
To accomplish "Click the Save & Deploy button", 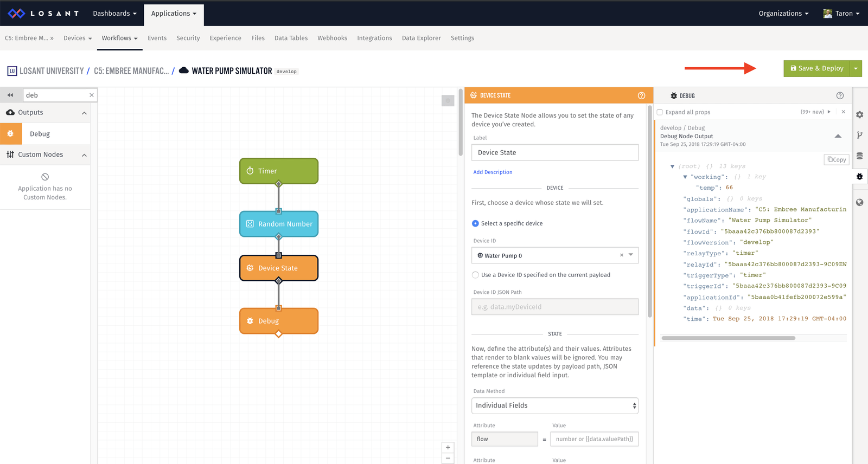I will [x=816, y=68].
